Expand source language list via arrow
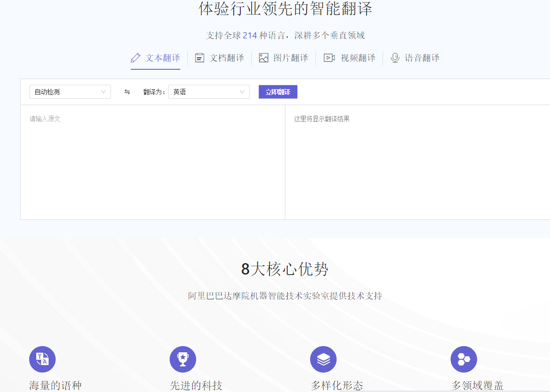The image size is (550, 392). pyautogui.click(x=103, y=92)
